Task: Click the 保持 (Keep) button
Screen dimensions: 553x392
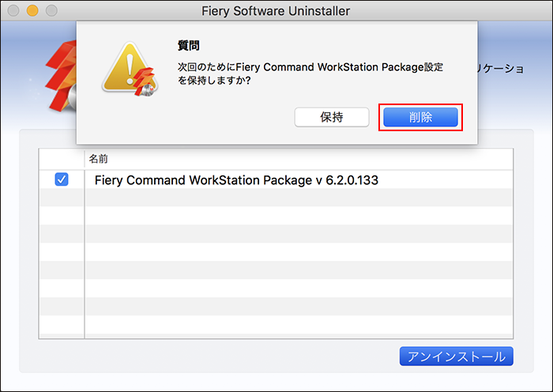Action: coord(332,117)
